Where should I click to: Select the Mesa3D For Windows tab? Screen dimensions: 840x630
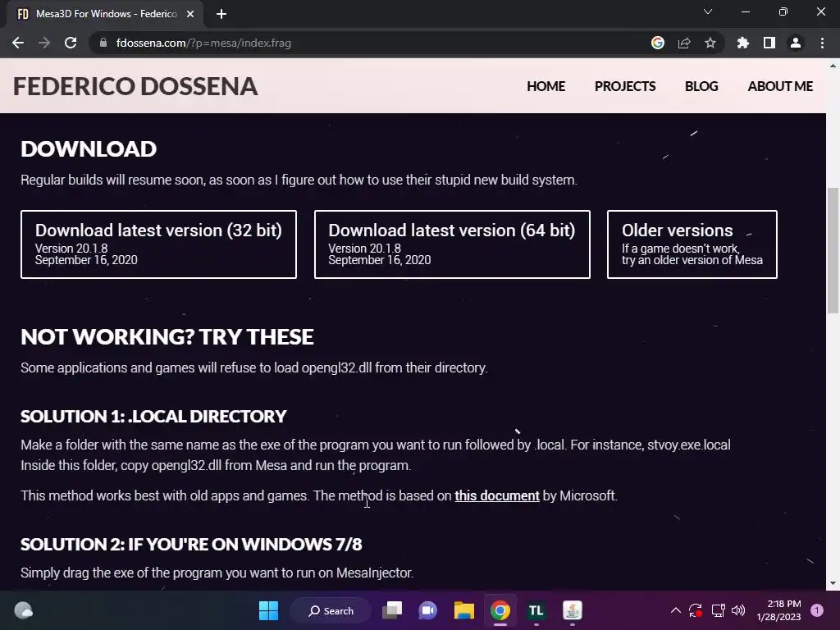(106, 14)
